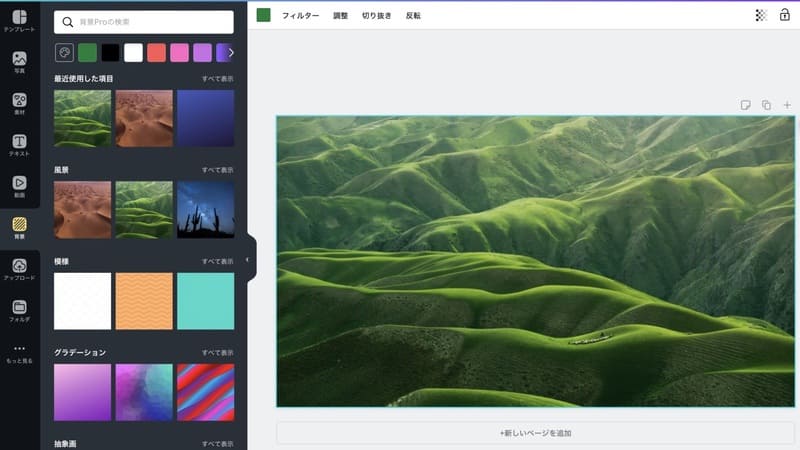800x450 pixels.
Task: Open the color palette picker icon
Action: 64,53
